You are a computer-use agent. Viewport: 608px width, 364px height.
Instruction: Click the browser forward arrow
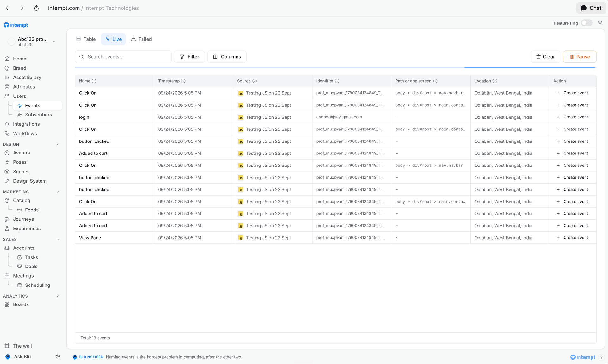[x=22, y=8]
